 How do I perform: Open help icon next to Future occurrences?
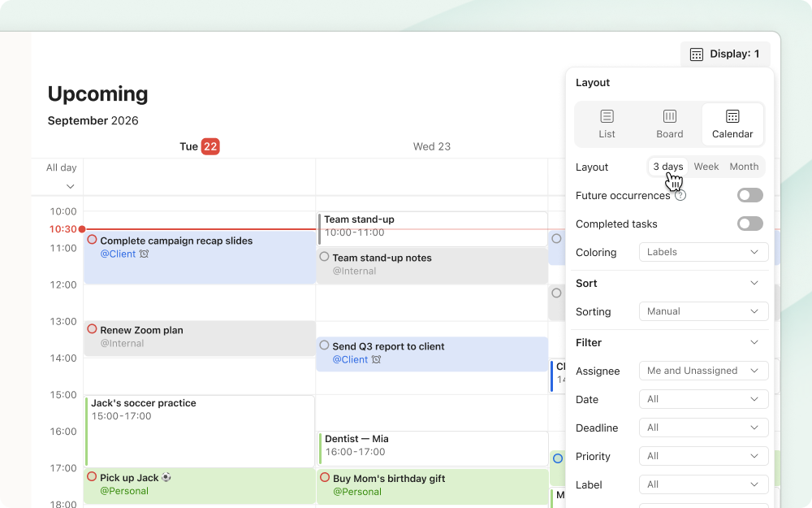click(x=680, y=195)
